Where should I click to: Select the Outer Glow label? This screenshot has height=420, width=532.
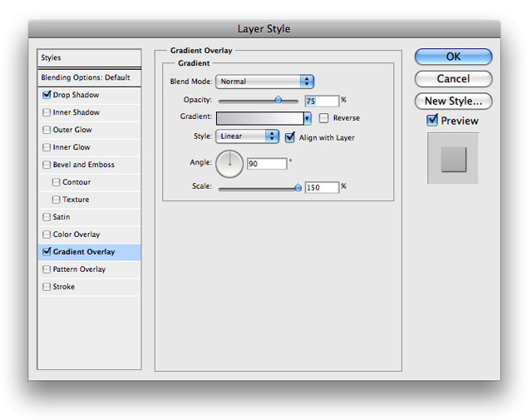[x=72, y=130]
